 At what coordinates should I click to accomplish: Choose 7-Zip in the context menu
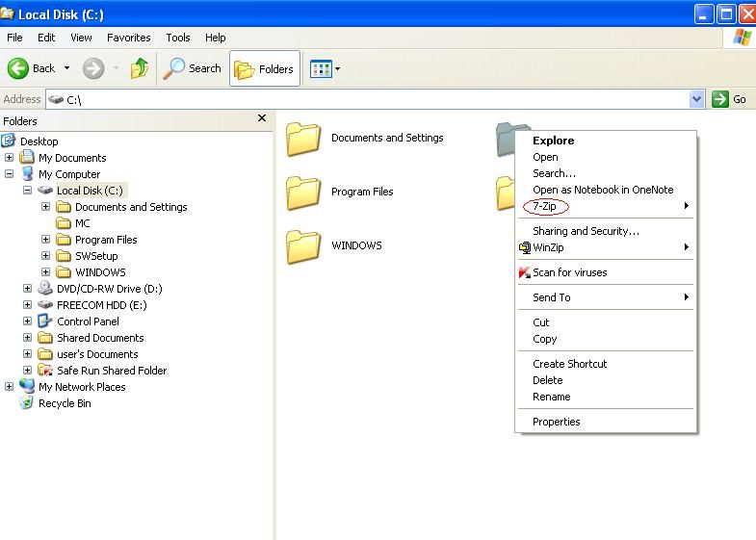545,207
